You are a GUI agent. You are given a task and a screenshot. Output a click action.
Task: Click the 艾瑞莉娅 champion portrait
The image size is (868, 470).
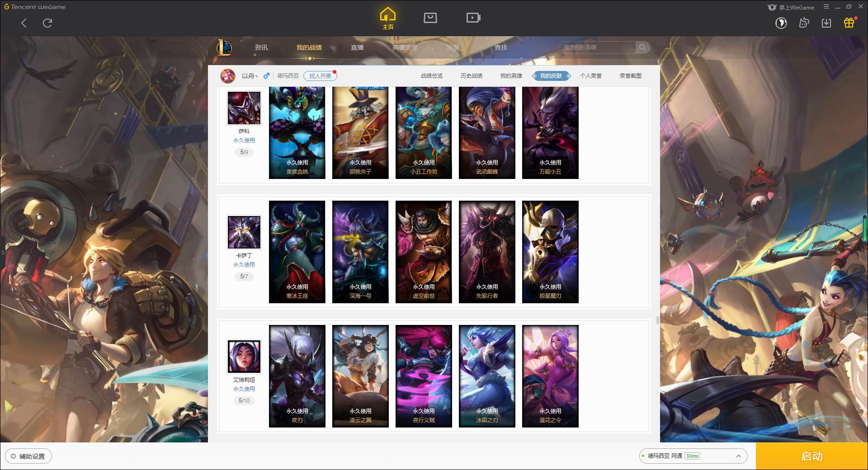[x=244, y=357]
